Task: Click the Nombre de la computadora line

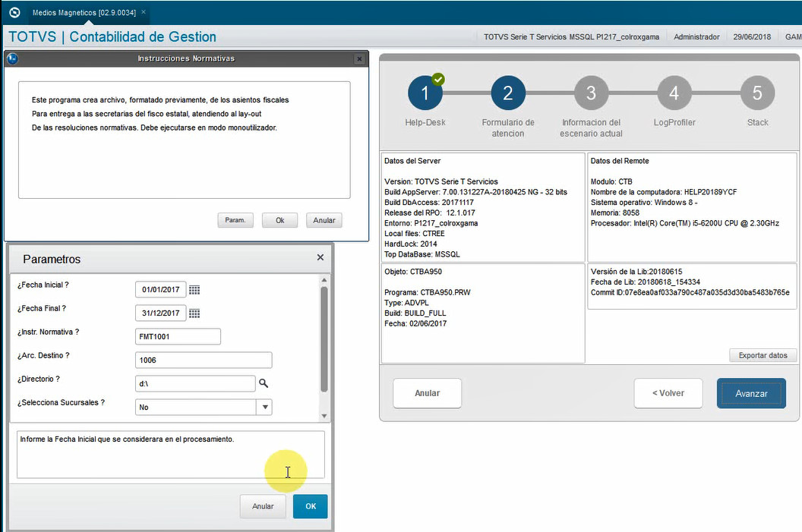Action: click(663, 192)
